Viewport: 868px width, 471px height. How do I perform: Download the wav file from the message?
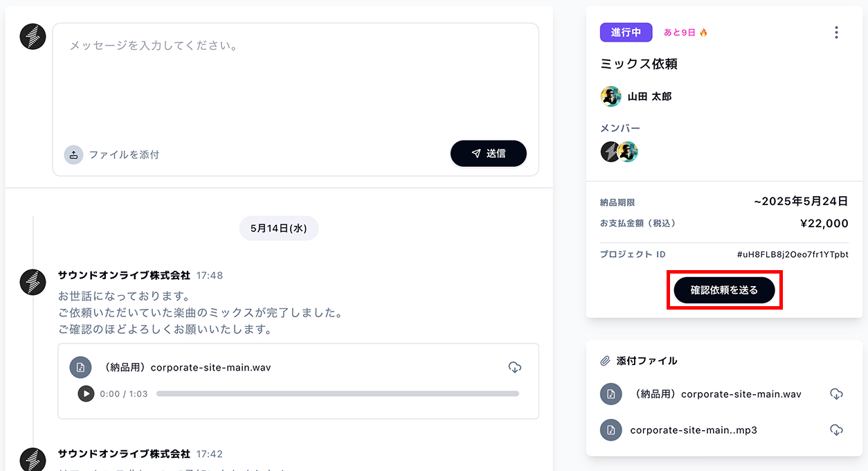click(x=514, y=367)
